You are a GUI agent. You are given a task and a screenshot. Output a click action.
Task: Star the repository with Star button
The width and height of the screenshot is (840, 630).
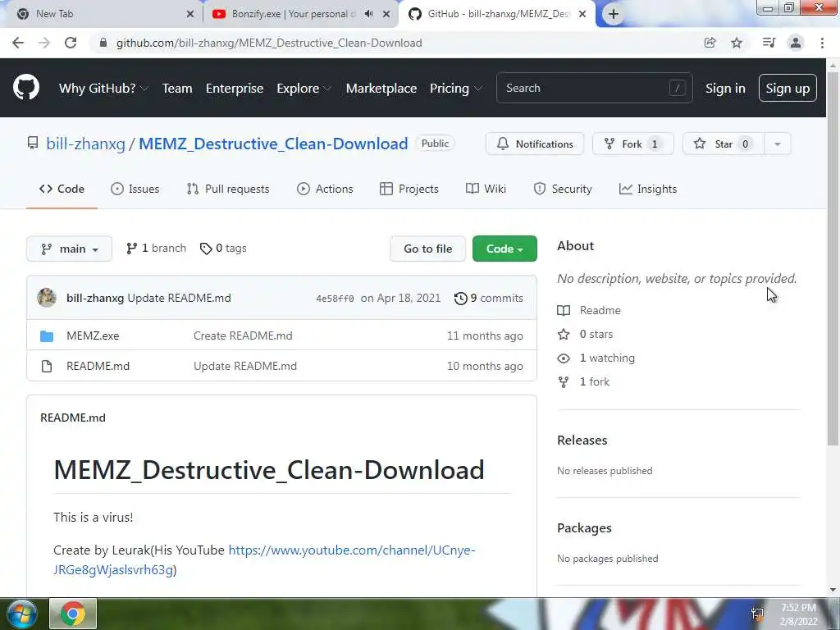pyautogui.click(x=724, y=144)
